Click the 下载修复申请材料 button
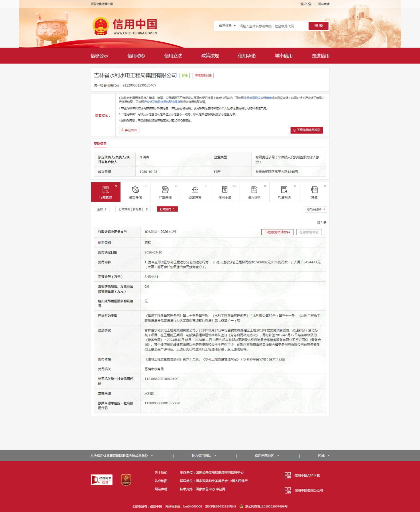Image resolution: width=420 pixels, height=512 pixels. tap(277, 232)
